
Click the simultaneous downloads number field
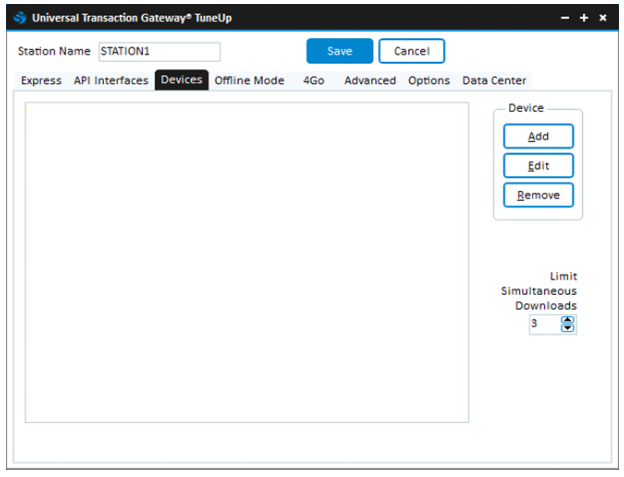click(544, 324)
